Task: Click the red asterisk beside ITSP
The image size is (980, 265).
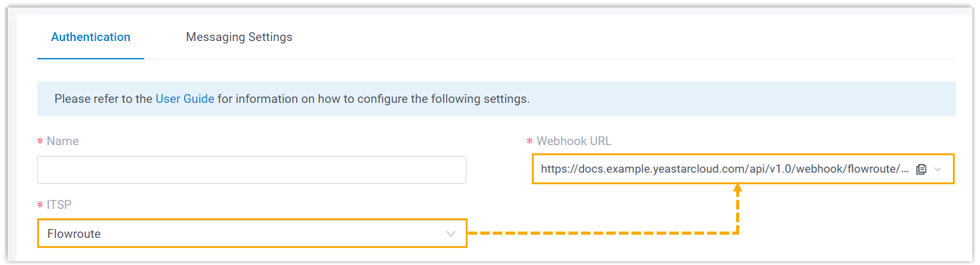Action: pyautogui.click(x=40, y=205)
